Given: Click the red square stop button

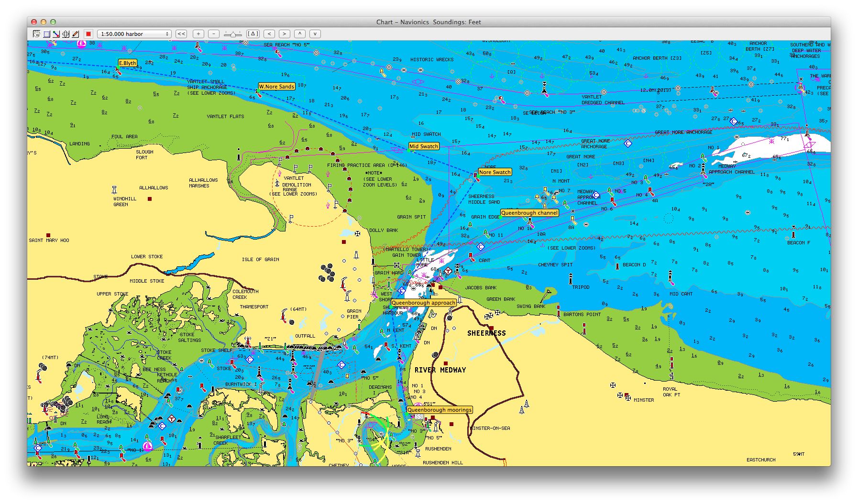Looking at the screenshot, I should (88, 34).
